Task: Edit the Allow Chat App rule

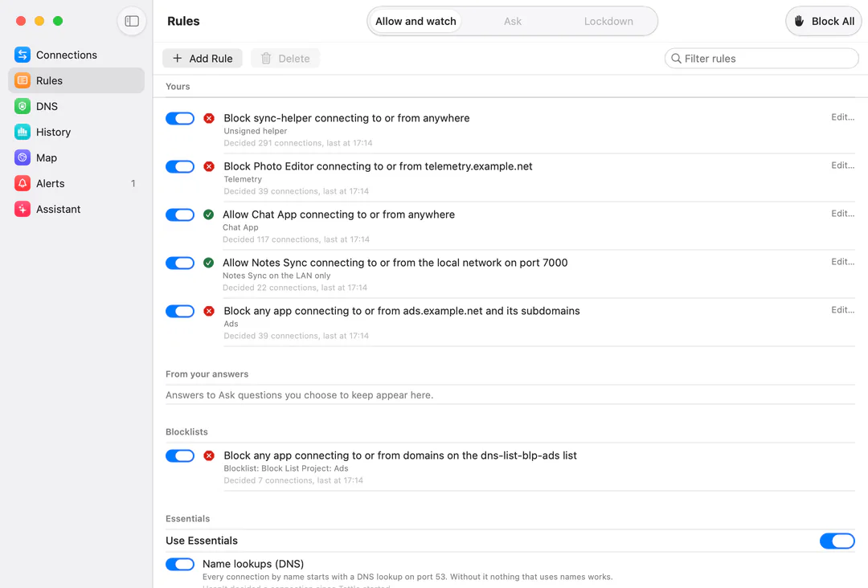Action: tap(842, 214)
